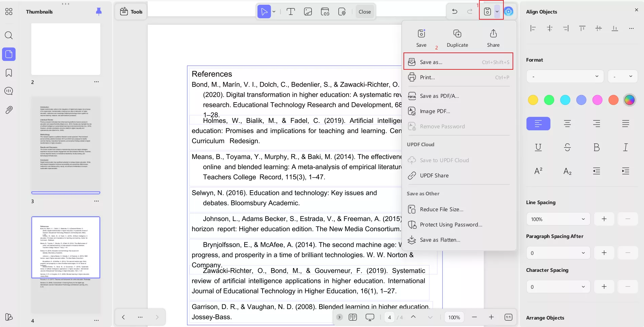Toggle underline text formatting

pos(538,147)
